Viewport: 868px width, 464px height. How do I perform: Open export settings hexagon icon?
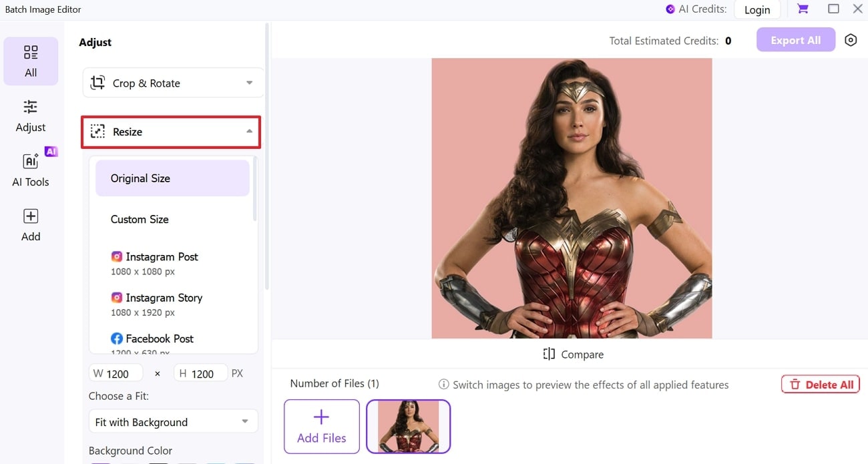coord(851,40)
